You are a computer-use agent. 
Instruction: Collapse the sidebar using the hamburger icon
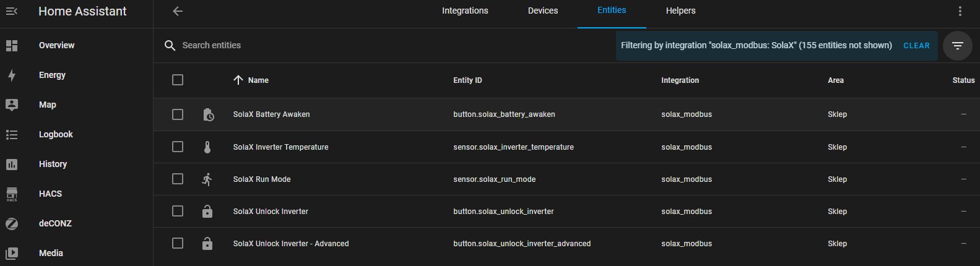[x=12, y=11]
